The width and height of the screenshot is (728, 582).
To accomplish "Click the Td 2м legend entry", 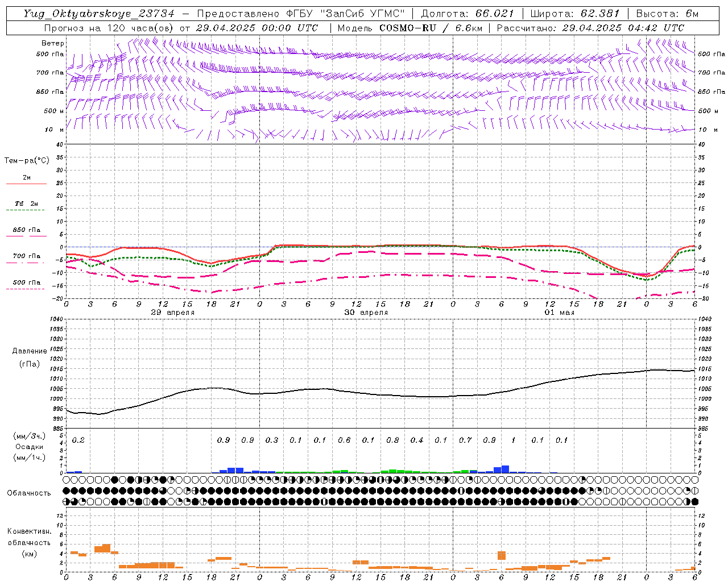I will tap(26, 203).
